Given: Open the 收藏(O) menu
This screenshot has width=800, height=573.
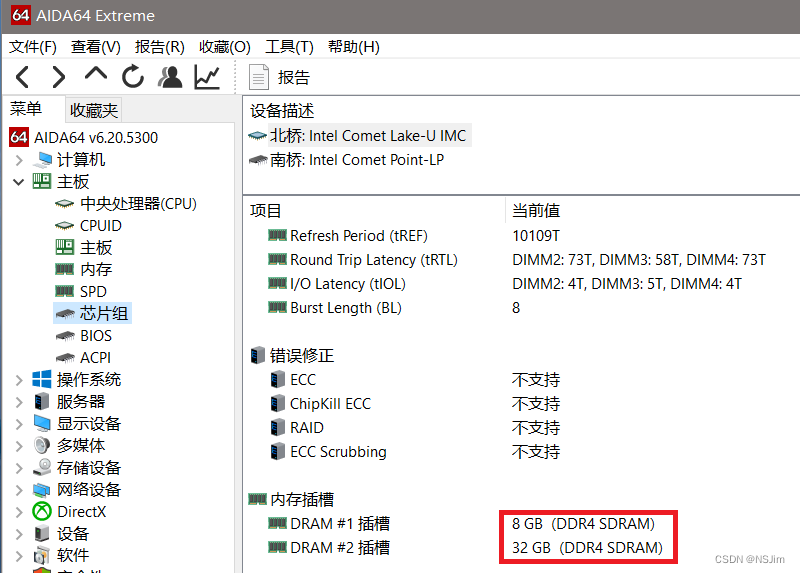Looking at the screenshot, I should pos(225,47).
